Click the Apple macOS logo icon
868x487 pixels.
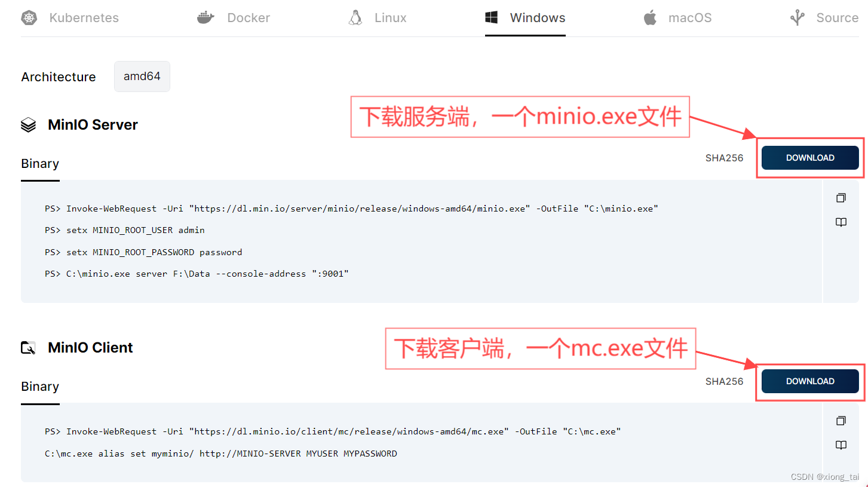[650, 17]
